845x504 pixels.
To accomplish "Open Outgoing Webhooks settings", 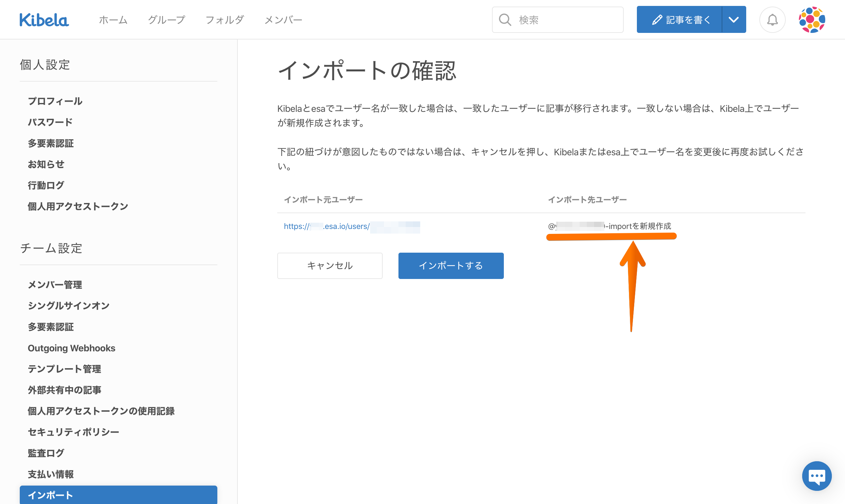I will (71, 348).
